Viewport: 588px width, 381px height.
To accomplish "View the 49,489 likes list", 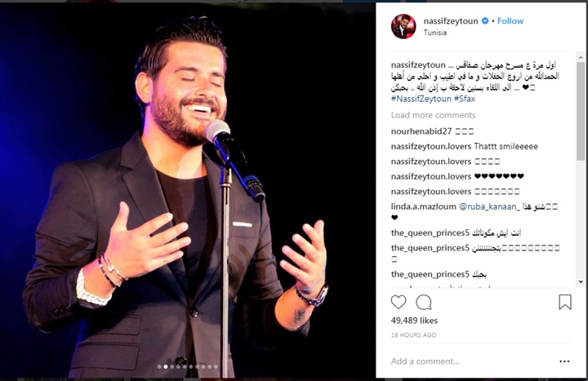I will click(x=414, y=321).
